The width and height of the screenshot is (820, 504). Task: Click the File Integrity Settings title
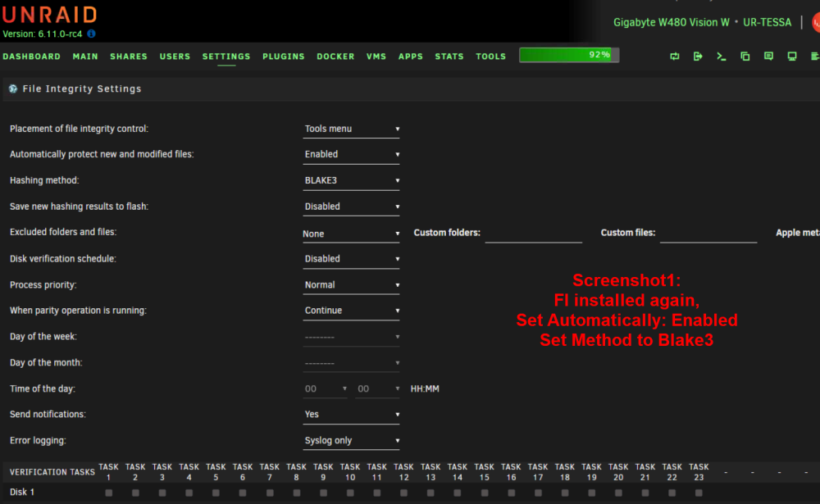pyautogui.click(x=81, y=89)
